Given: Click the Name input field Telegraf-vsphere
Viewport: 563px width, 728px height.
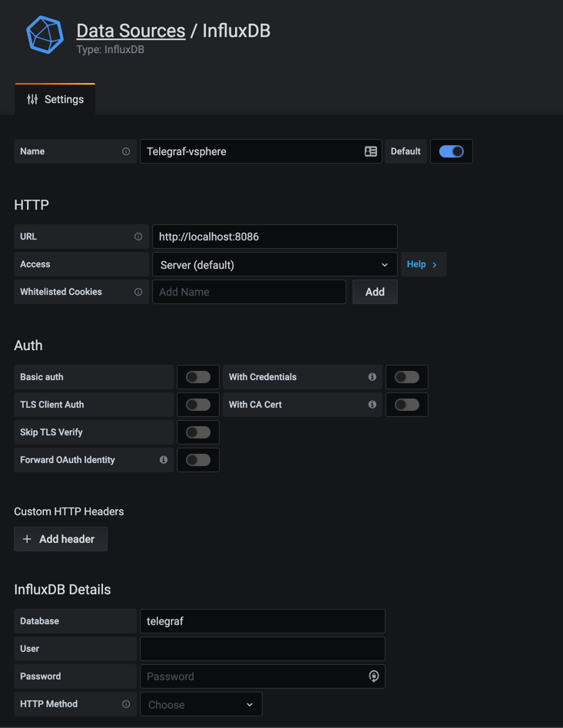Looking at the screenshot, I should tap(261, 151).
